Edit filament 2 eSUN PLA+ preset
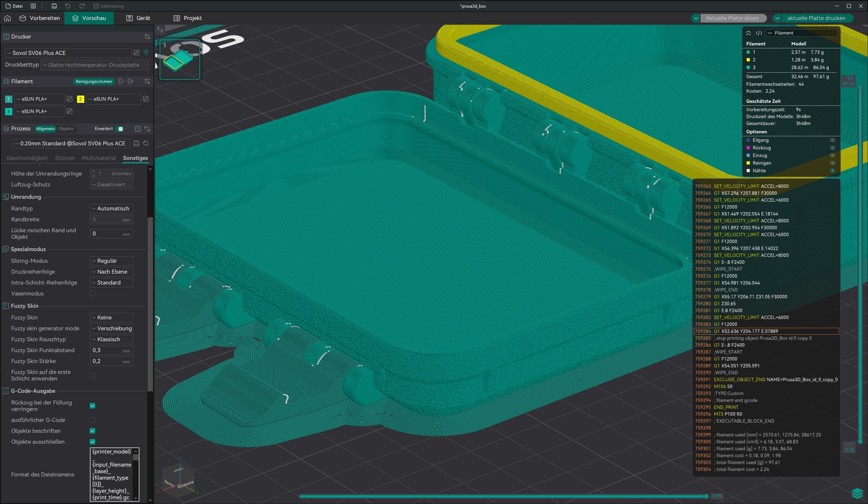The height and width of the screenshot is (504, 868). [146, 99]
